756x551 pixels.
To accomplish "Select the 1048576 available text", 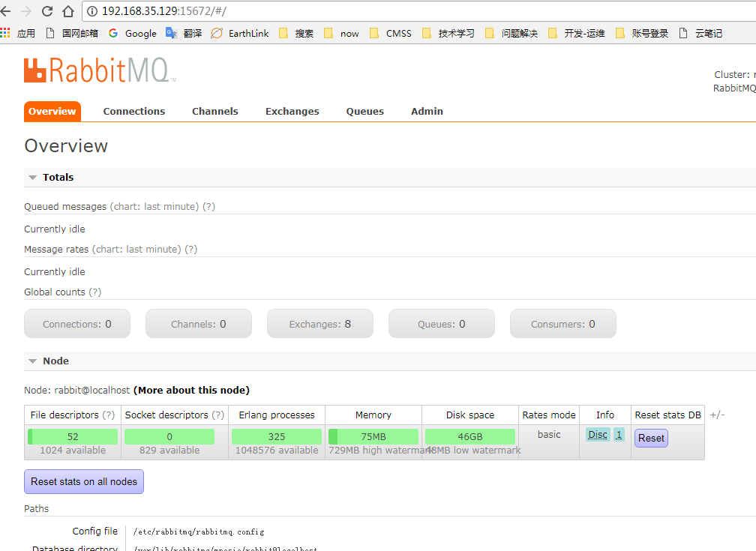I will [x=277, y=451].
